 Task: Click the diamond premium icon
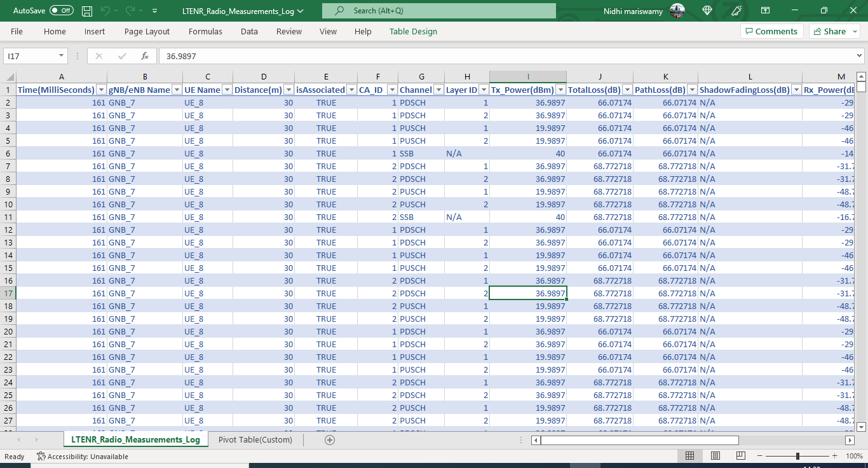708,11
